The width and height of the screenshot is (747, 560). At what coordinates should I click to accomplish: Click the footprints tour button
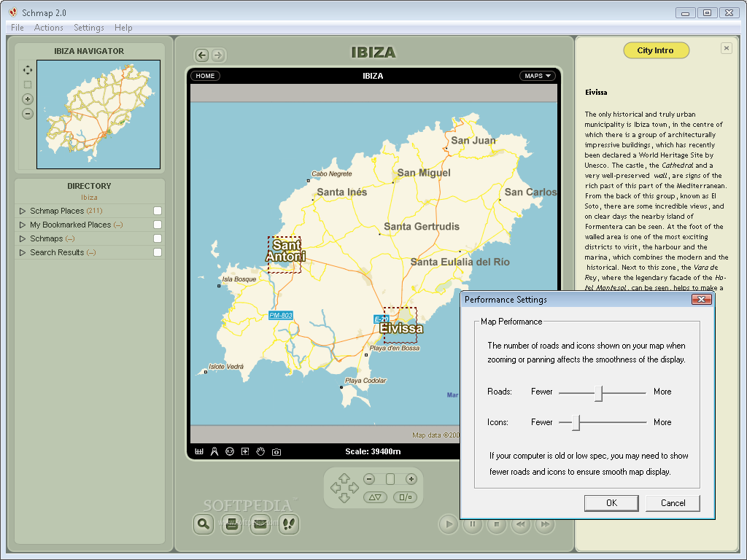tap(289, 524)
